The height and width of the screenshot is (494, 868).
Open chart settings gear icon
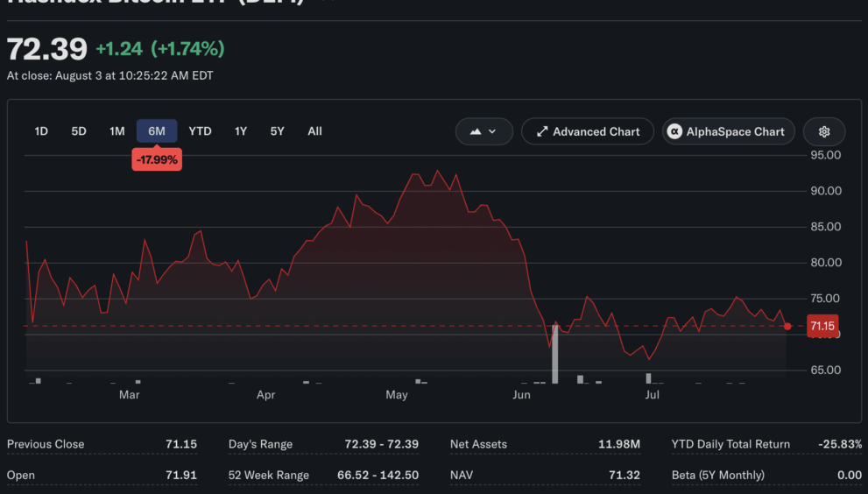point(824,131)
